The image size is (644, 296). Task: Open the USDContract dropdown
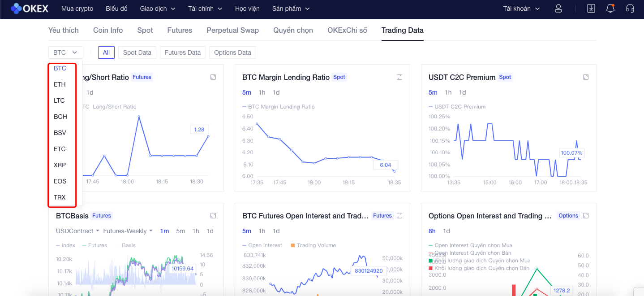point(78,231)
